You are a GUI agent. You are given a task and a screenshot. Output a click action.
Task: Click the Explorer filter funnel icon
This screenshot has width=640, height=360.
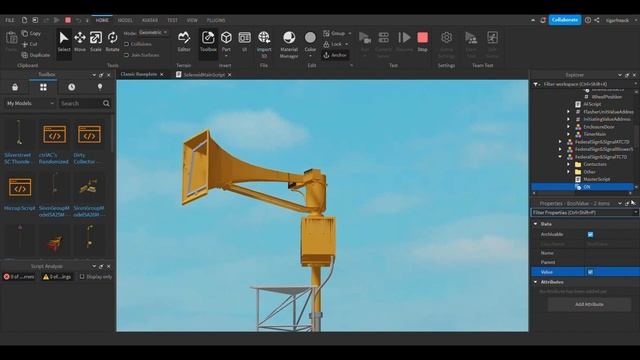[x=536, y=84]
